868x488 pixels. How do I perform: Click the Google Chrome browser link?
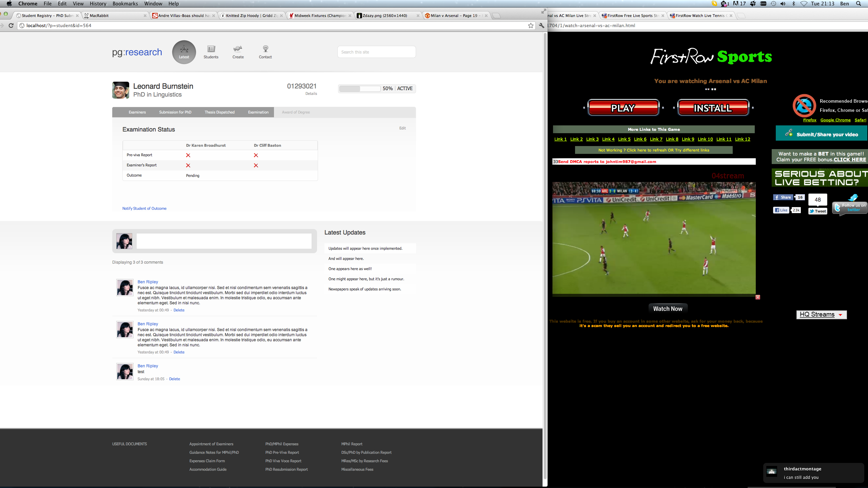click(x=835, y=120)
